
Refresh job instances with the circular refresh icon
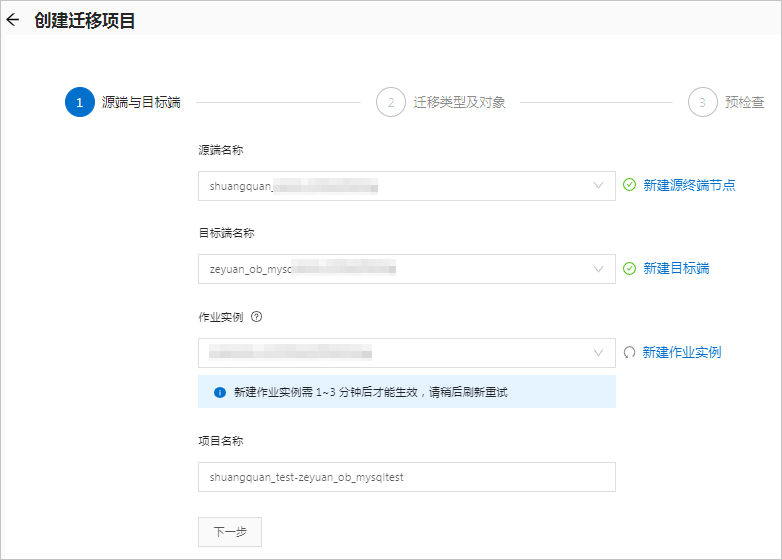[x=629, y=353]
